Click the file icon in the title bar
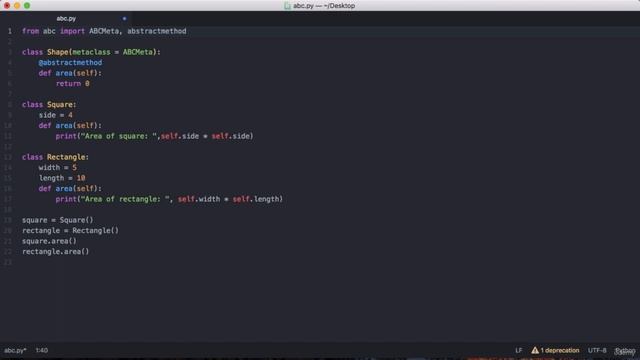Viewport: 640px width, 360px height. click(x=287, y=6)
